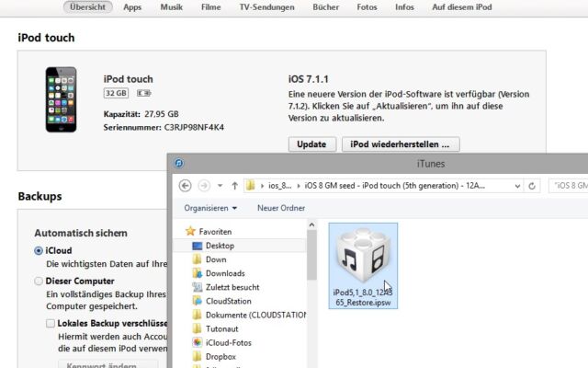Click the search field in file dialog
The height and width of the screenshot is (368, 588).
[570, 186]
